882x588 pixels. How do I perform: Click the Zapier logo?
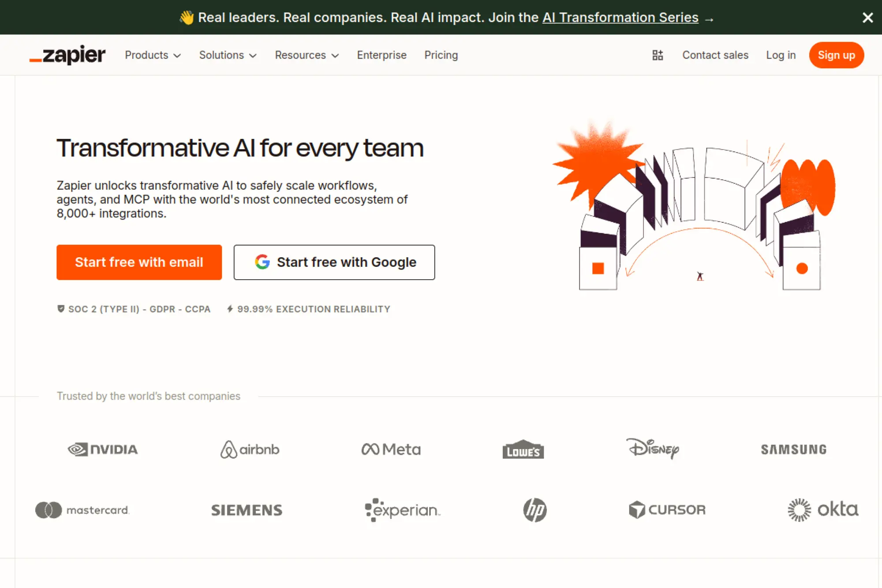pos(67,55)
